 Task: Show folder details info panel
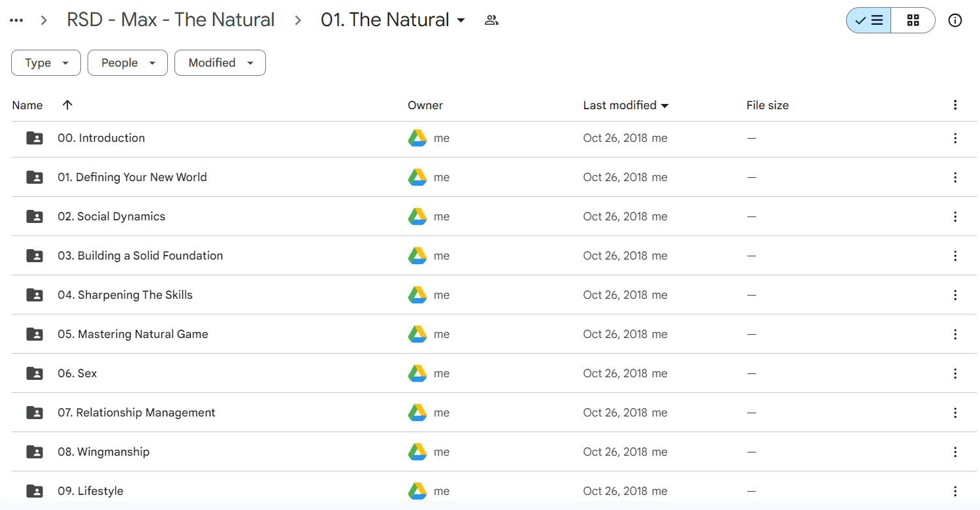(955, 20)
